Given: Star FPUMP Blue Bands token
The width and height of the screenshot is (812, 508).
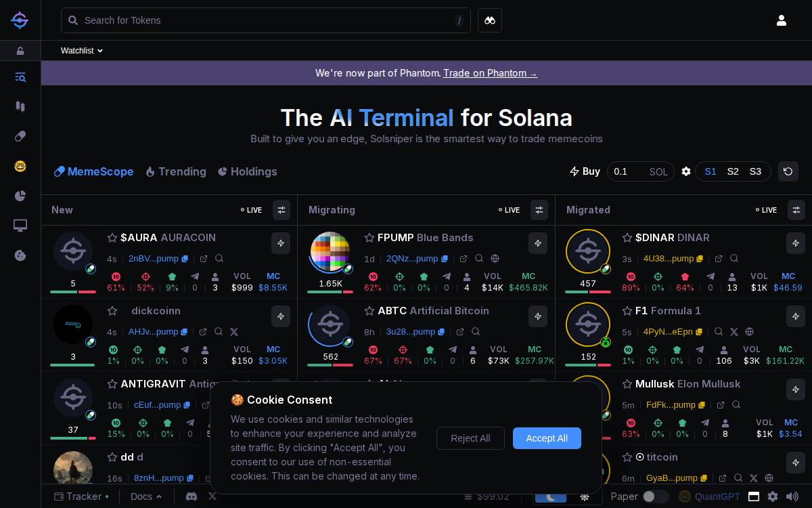Looking at the screenshot, I should (x=369, y=238).
